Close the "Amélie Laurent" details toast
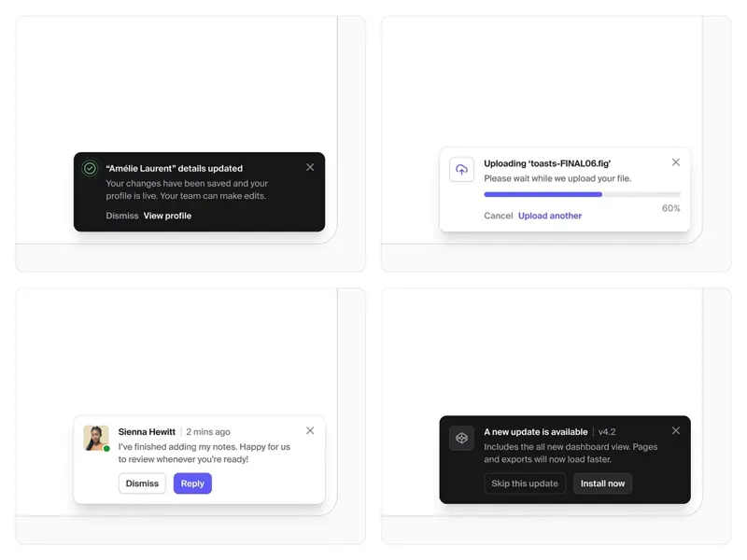The height and width of the screenshot is (560, 747). coord(311,167)
